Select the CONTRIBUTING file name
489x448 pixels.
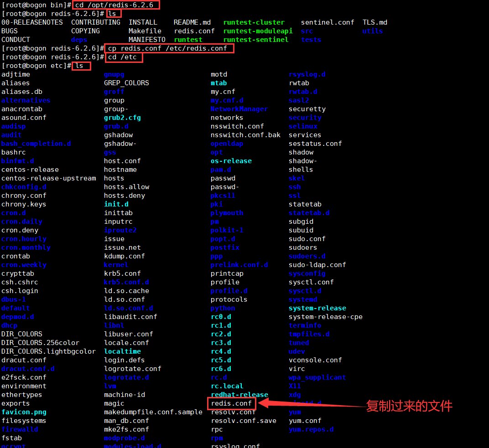click(x=96, y=22)
